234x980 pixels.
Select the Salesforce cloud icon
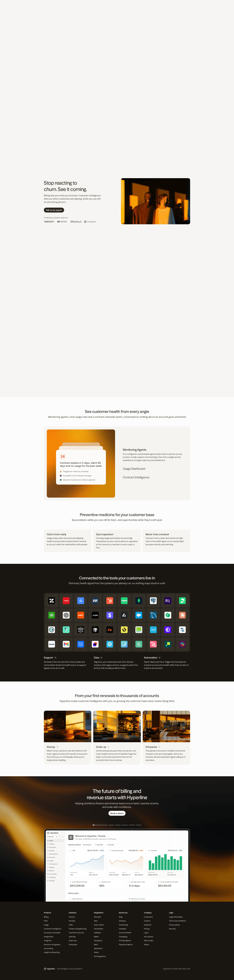[139, 615]
